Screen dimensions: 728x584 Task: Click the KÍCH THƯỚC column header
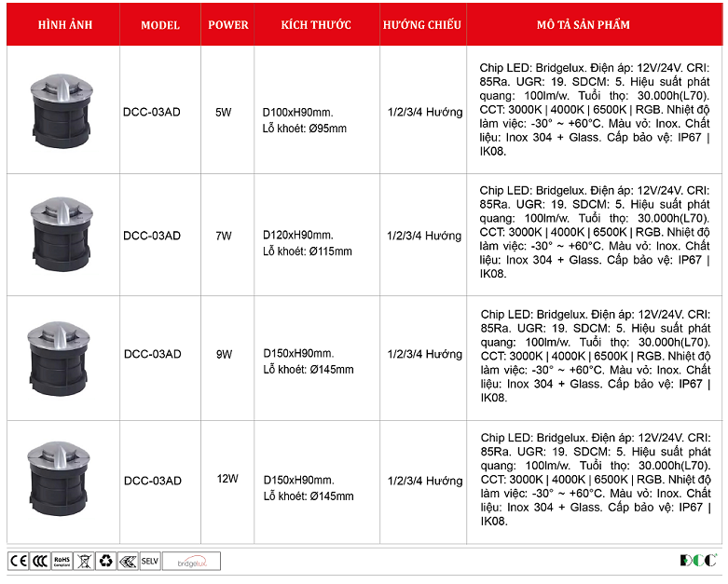(316, 25)
